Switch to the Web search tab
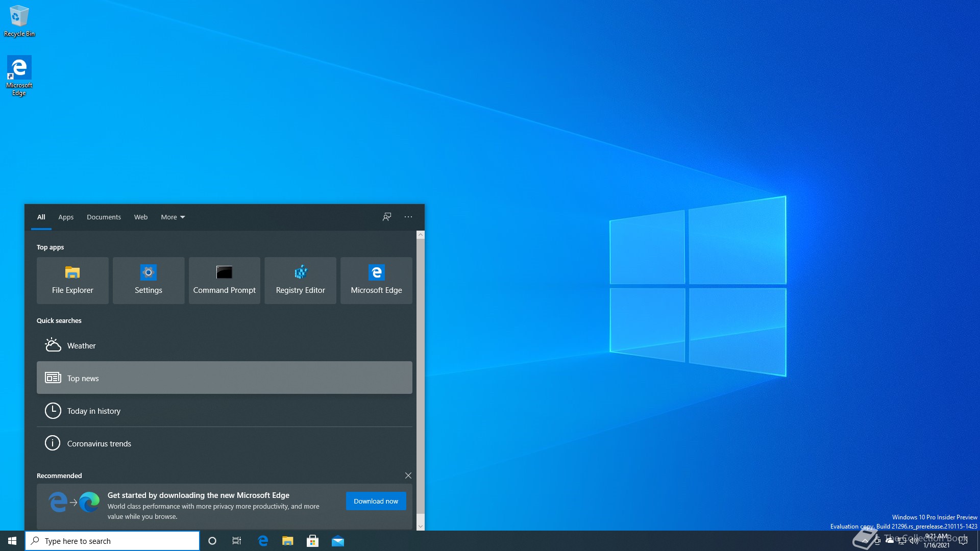 point(141,217)
